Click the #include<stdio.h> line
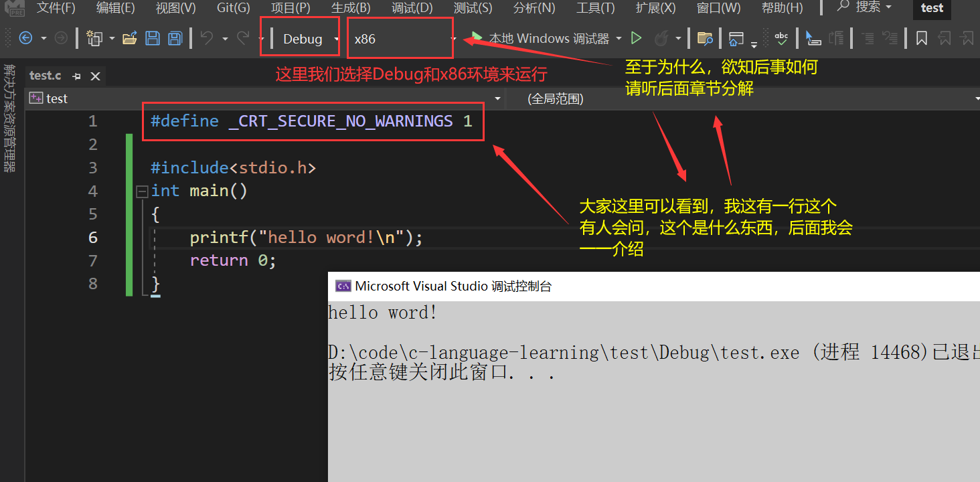980x482 pixels. coord(233,167)
